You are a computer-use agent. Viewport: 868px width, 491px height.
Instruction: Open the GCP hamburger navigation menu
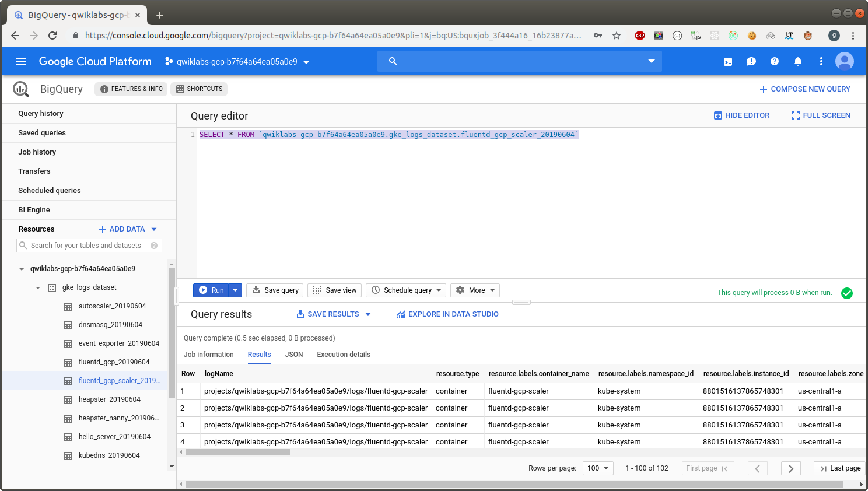21,61
